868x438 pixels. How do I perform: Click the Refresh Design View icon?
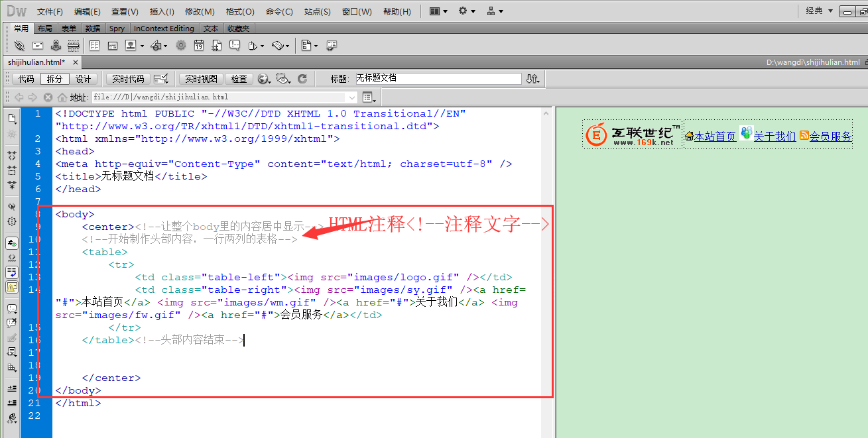(x=302, y=79)
